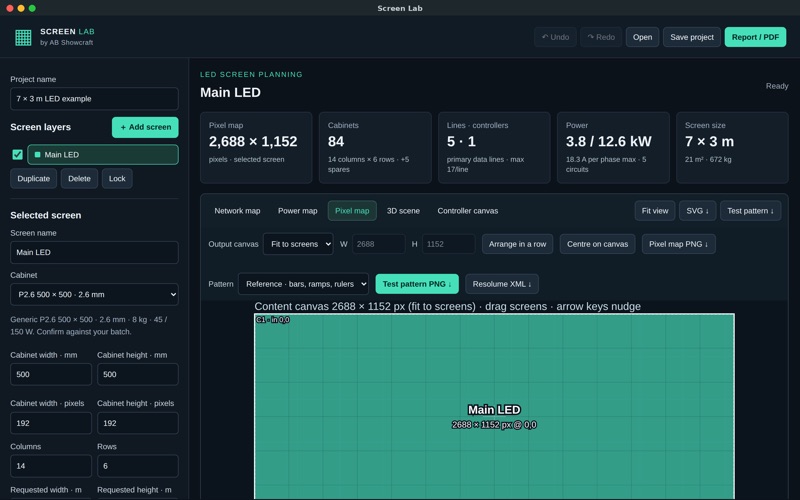Viewport: 800px width, 500px height.
Task: Click the Columns input field
Action: click(x=51, y=466)
